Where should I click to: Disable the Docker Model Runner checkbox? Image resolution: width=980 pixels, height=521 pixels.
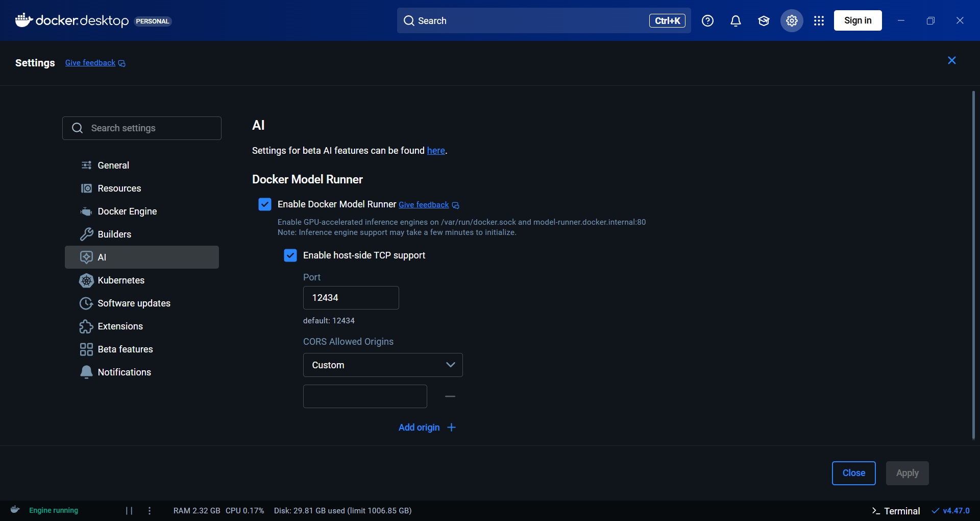(265, 204)
